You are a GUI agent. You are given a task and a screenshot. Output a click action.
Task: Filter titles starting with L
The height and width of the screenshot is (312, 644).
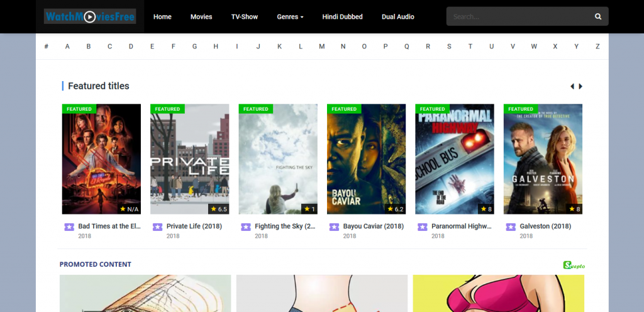click(x=301, y=47)
